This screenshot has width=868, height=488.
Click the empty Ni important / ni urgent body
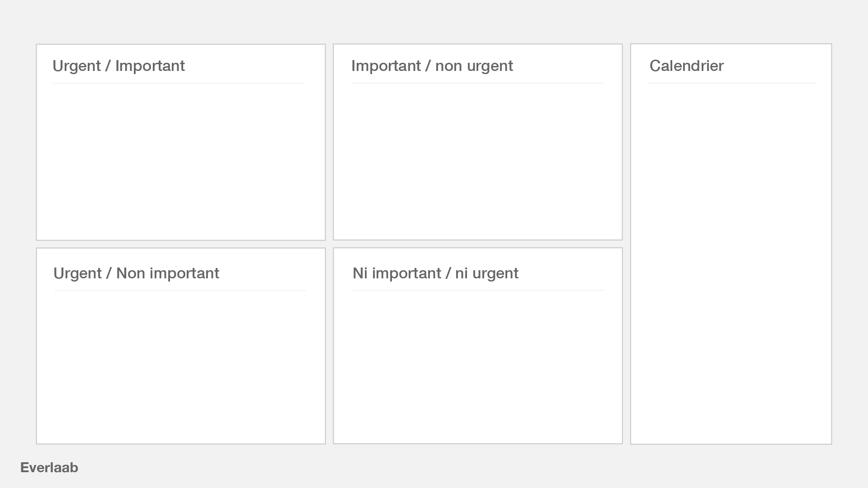click(477, 366)
